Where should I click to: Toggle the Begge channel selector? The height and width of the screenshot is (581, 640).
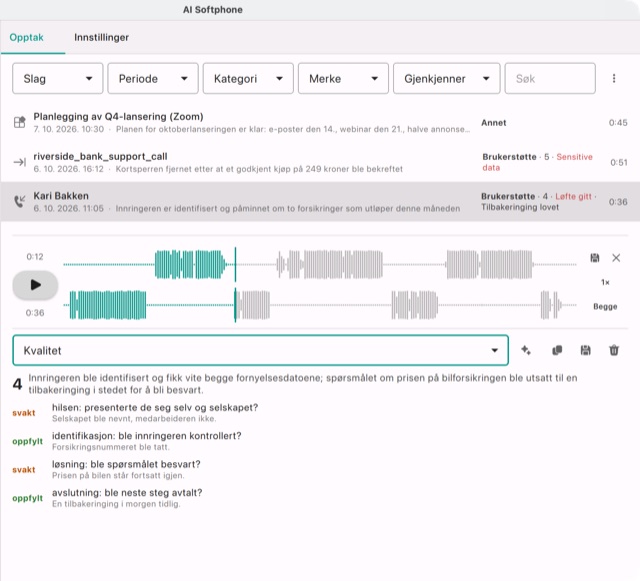coord(605,307)
